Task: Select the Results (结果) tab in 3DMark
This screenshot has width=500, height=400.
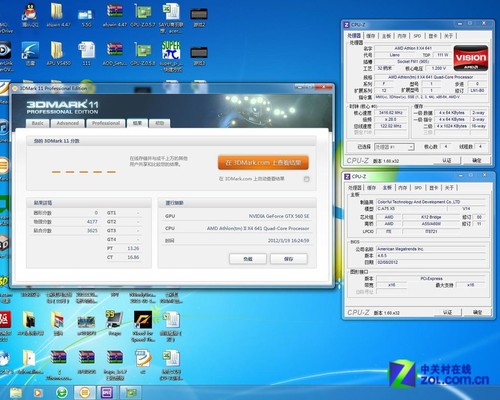Action: tap(137, 123)
